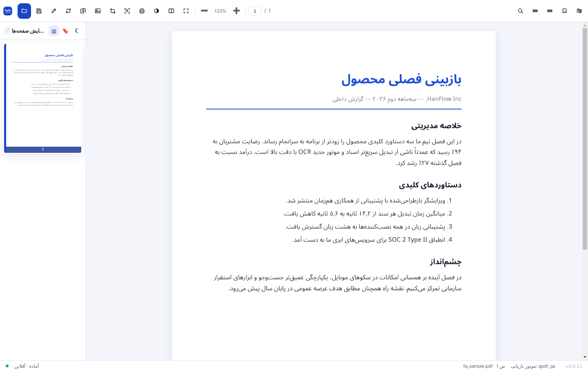Click the vertical scrollbar thumb

pyautogui.click(x=585, y=139)
